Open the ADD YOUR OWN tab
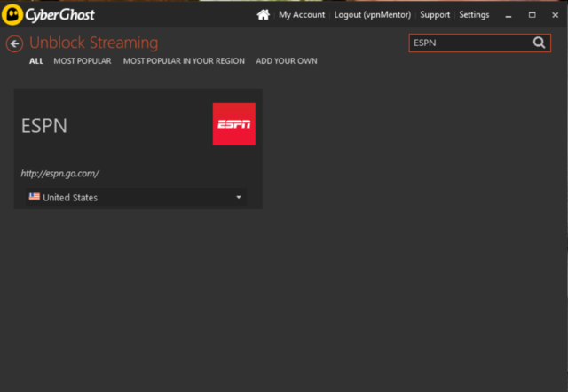Viewport: 568px width, 392px height. (287, 61)
